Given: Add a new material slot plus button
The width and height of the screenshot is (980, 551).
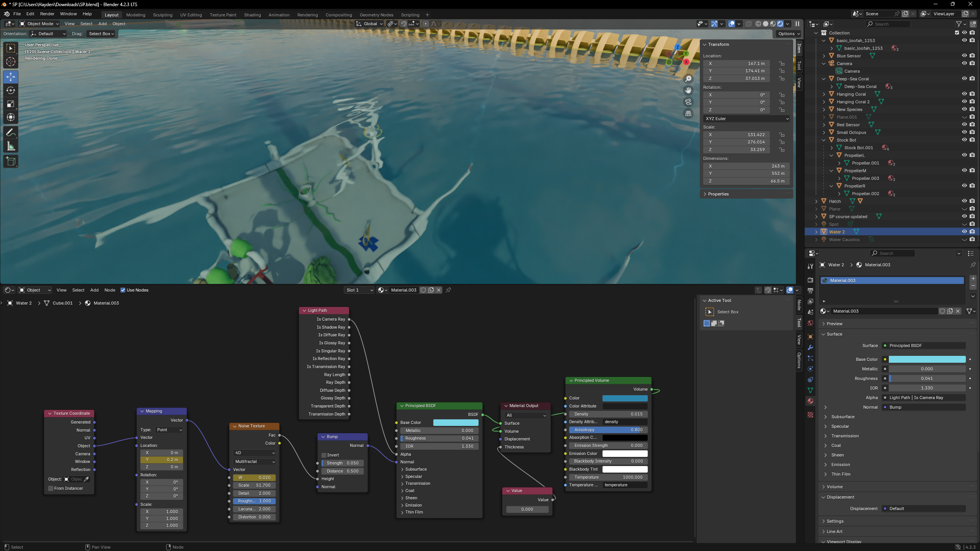Looking at the screenshot, I should point(973,279).
